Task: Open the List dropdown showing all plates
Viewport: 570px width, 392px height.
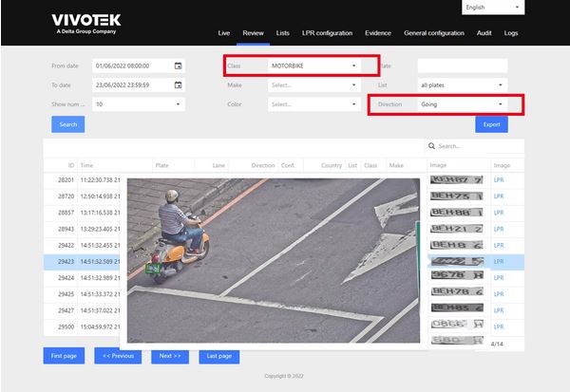Action: point(462,84)
